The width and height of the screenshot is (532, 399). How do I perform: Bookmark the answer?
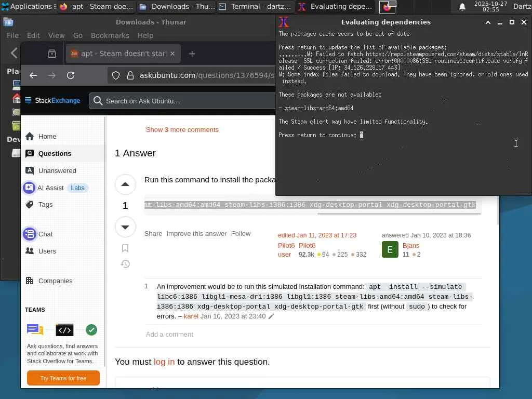point(125,248)
